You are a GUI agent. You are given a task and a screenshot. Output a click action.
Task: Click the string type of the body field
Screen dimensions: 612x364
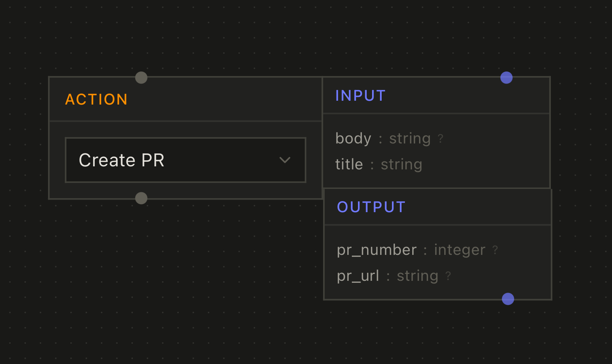pos(410,139)
